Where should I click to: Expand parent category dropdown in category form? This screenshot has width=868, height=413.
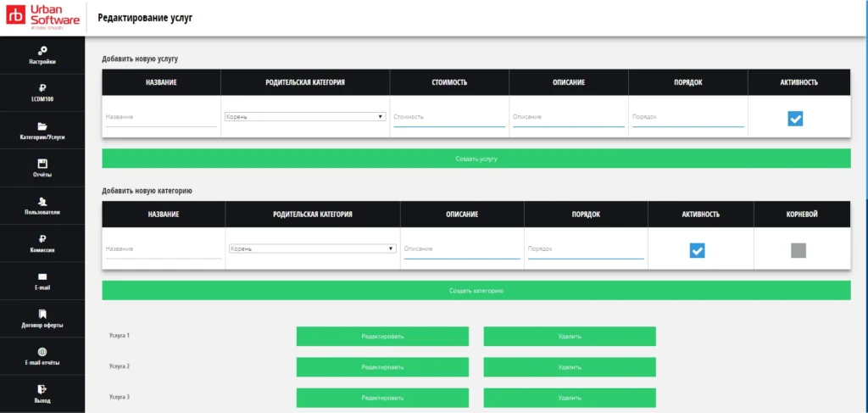312,249
